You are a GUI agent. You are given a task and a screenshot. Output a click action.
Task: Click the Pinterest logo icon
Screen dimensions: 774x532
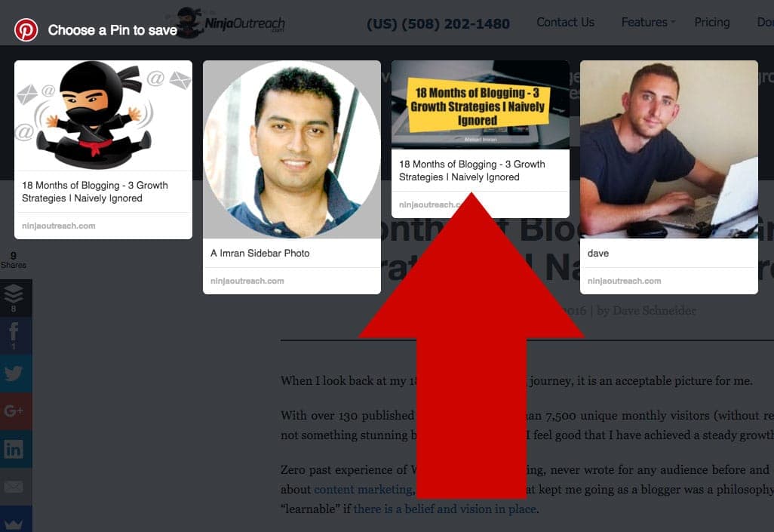pyautogui.click(x=26, y=29)
